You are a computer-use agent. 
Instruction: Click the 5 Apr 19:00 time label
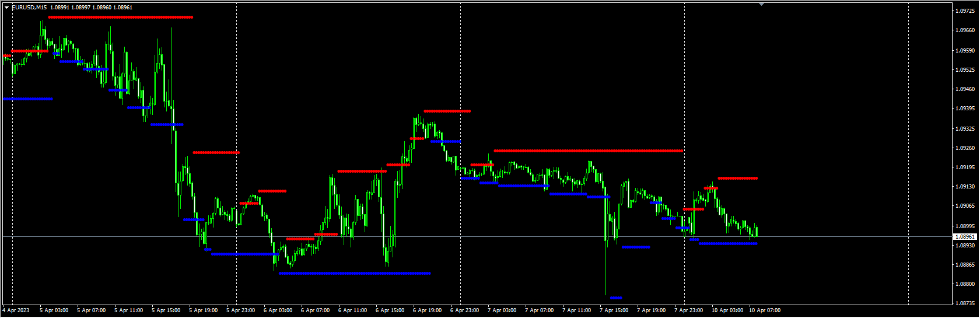pos(204,310)
